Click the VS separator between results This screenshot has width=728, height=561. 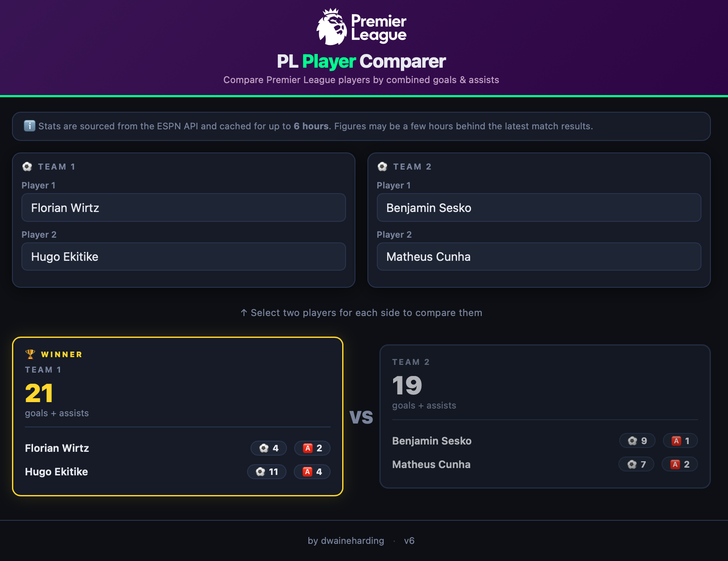coord(361,417)
